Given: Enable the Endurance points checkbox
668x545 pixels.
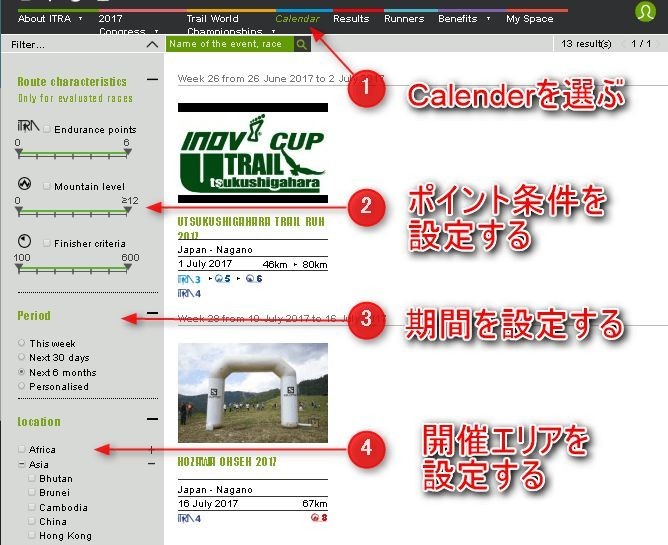Looking at the screenshot, I should [x=47, y=129].
